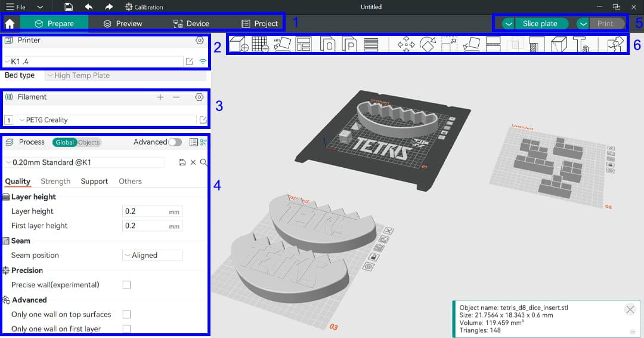Switch to the Preview tab
Viewport: 644px width, 338px height.
pos(123,23)
